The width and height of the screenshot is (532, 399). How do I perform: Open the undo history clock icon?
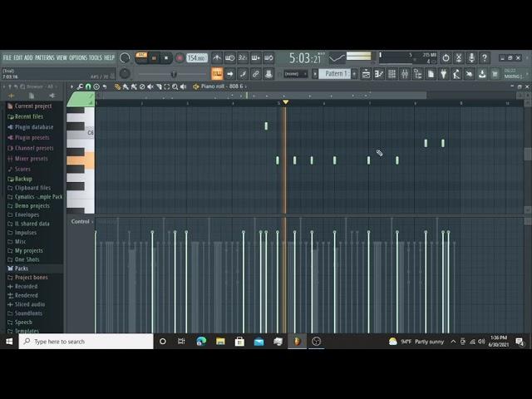446,58
